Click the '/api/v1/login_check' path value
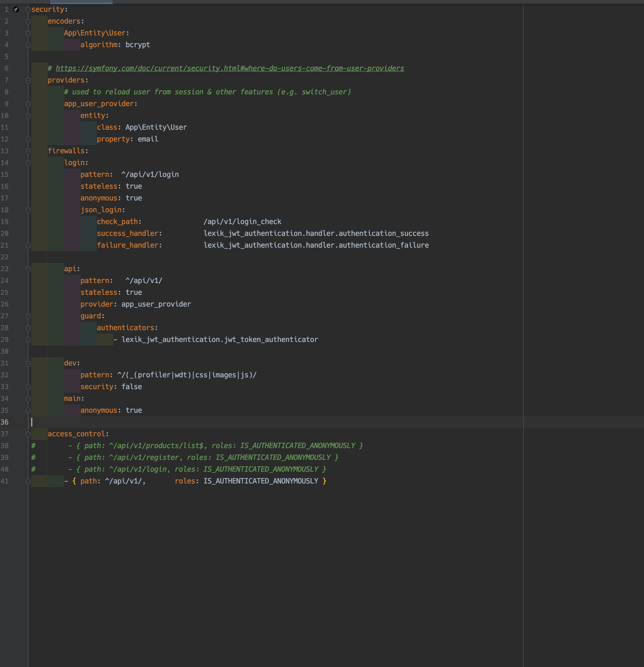Viewport: 644px width, 667px height. tap(242, 222)
